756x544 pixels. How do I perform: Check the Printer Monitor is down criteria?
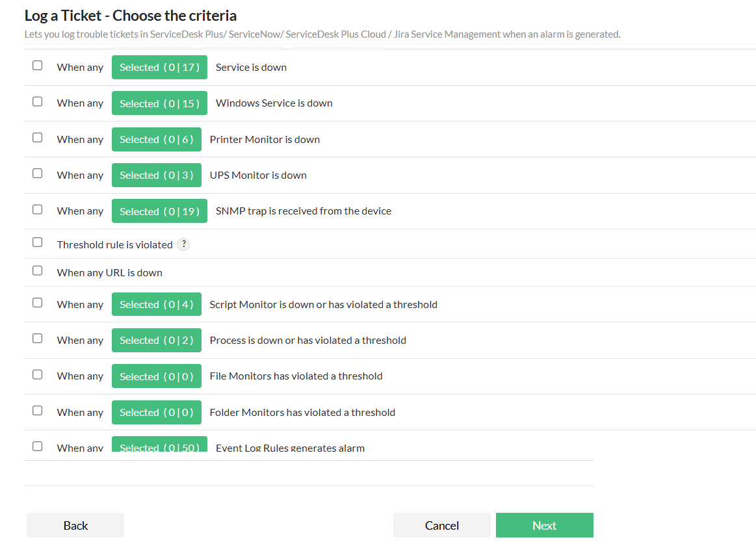coord(38,138)
